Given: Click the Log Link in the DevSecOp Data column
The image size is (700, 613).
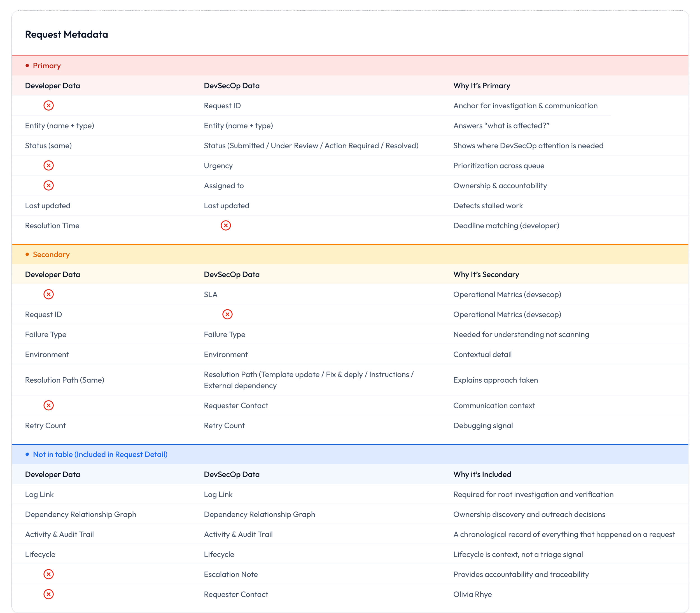Looking at the screenshot, I should (218, 494).
